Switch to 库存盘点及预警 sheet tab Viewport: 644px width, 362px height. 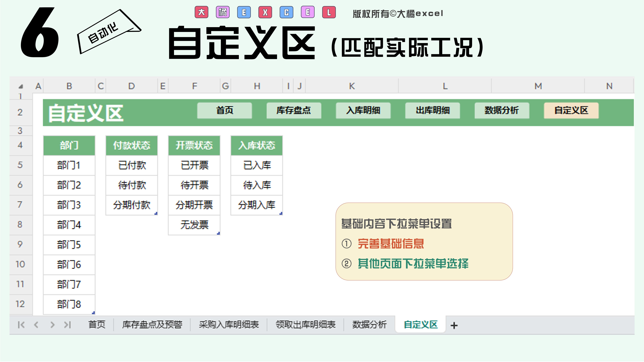(x=152, y=325)
